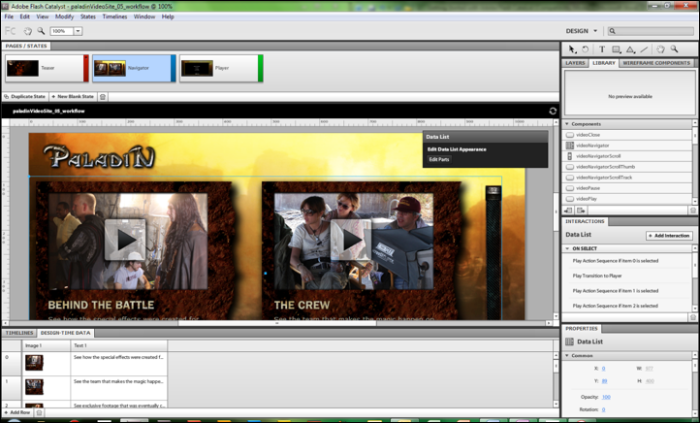
Task: Open the DESIGN workspace dropdown
Action: (x=581, y=31)
